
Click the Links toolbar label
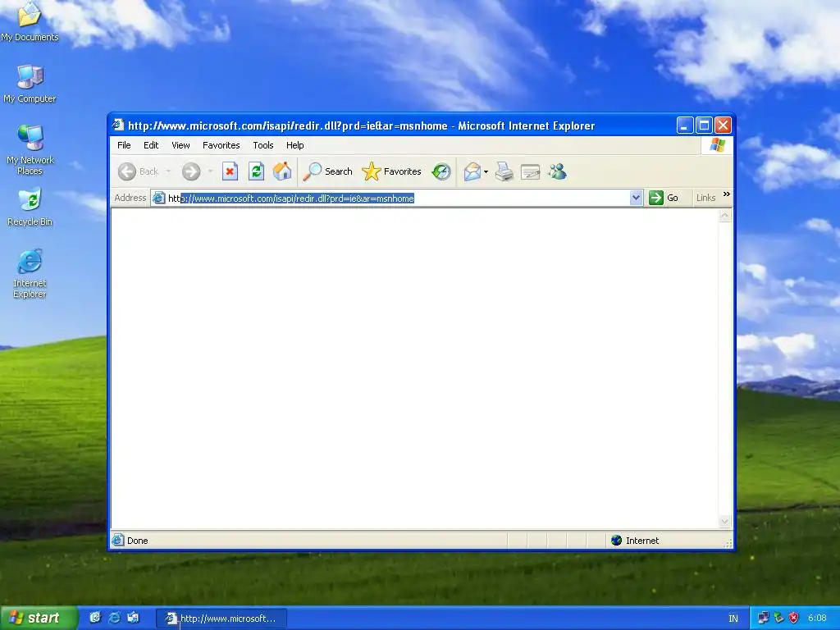coord(705,198)
